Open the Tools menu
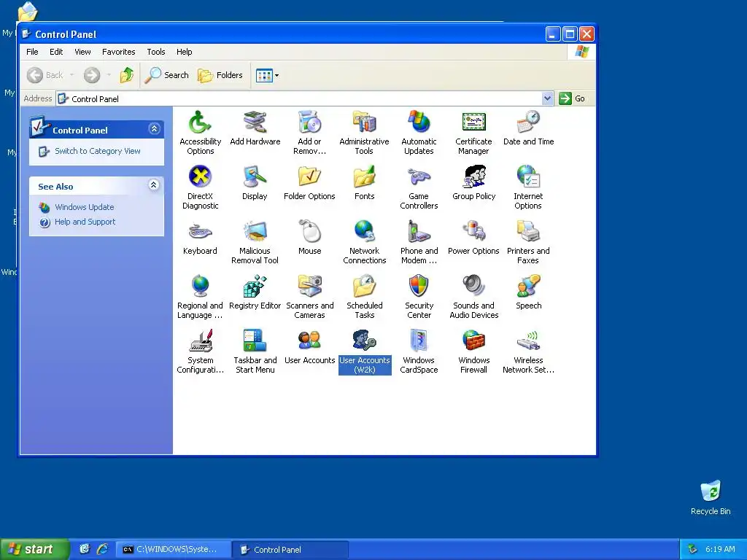Image resolution: width=747 pixels, height=560 pixels. click(156, 52)
